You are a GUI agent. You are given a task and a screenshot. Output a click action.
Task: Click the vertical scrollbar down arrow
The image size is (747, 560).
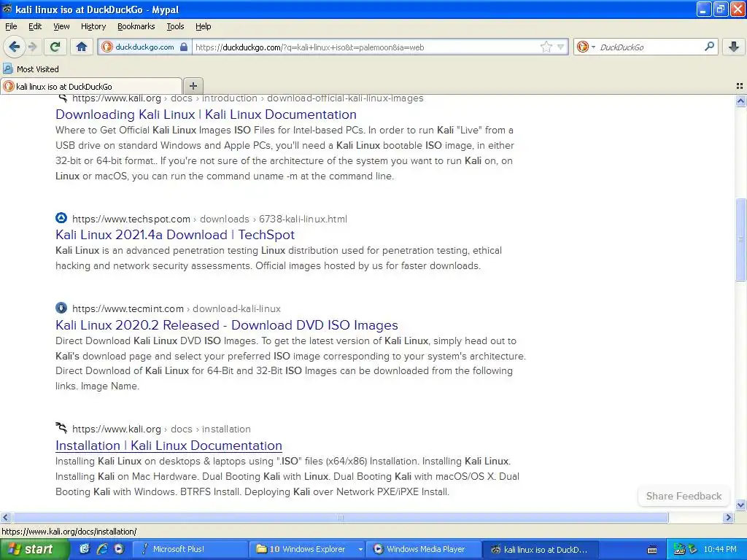740,505
